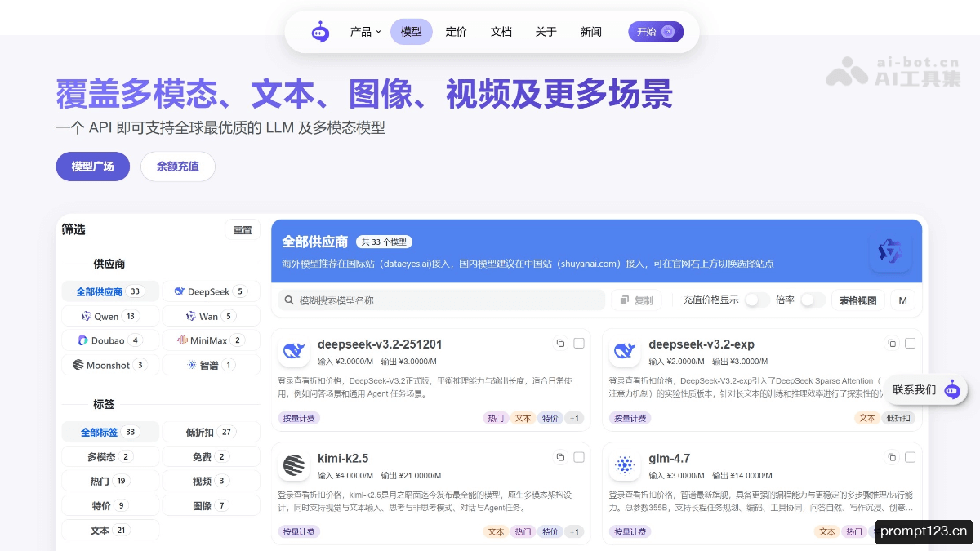Filter by the 智谱 provider
980x551 pixels.
coord(212,365)
